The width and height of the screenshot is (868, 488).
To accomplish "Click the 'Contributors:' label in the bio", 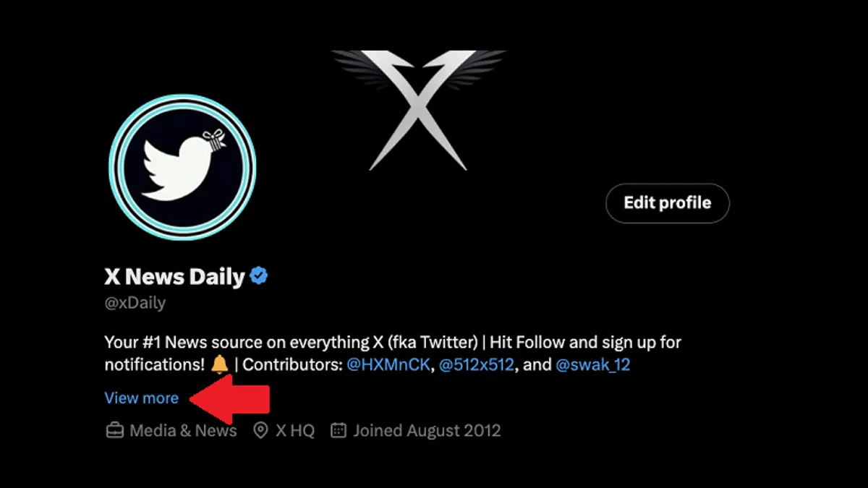I will (292, 365).
